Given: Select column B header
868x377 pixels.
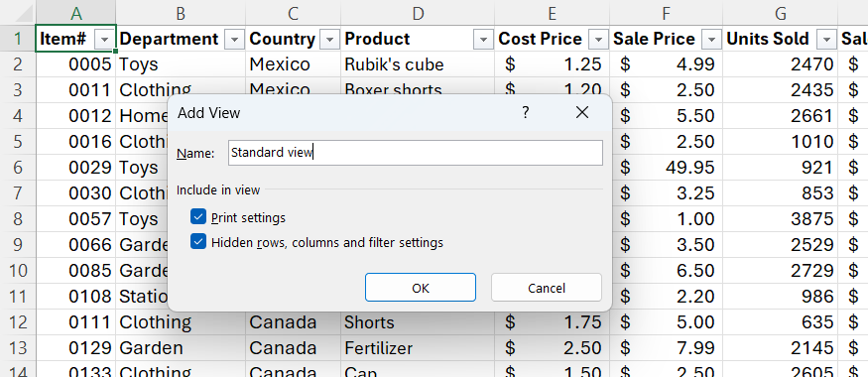Looking at the screenshot, I should [181, 13].
